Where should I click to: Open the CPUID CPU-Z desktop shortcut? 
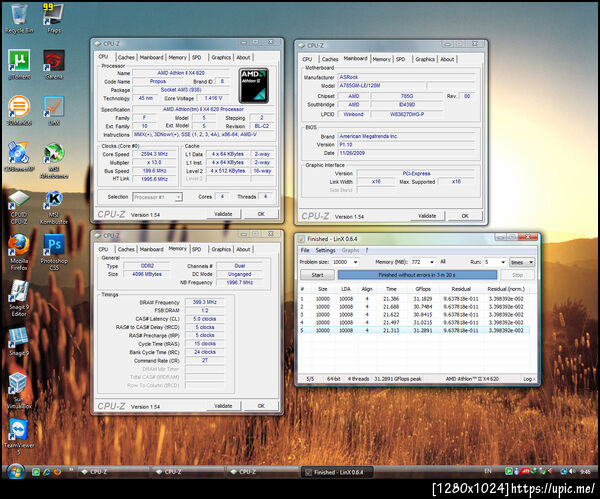pyautogui.click(x=18, y=207)
